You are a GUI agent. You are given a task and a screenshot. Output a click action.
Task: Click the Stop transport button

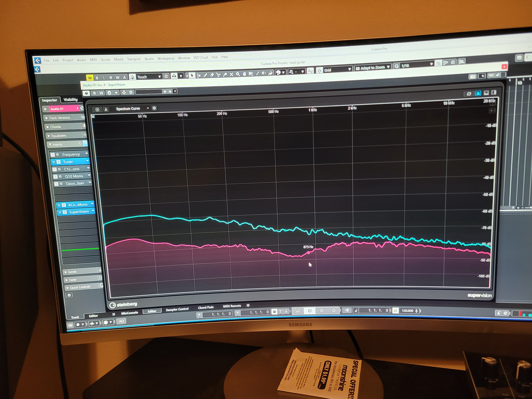click(x=310, y=311)
